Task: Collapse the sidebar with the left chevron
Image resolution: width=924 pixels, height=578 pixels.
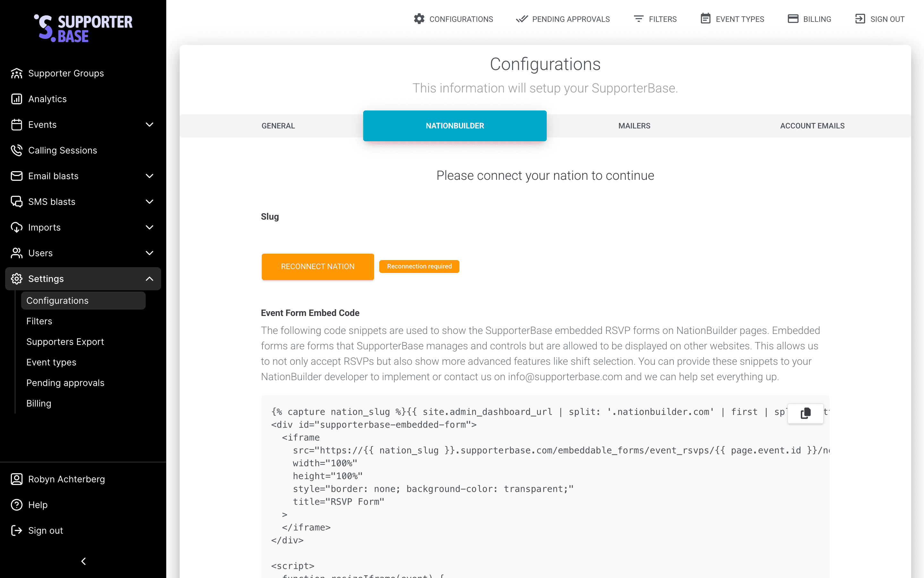Action: [x=83, y=561]
